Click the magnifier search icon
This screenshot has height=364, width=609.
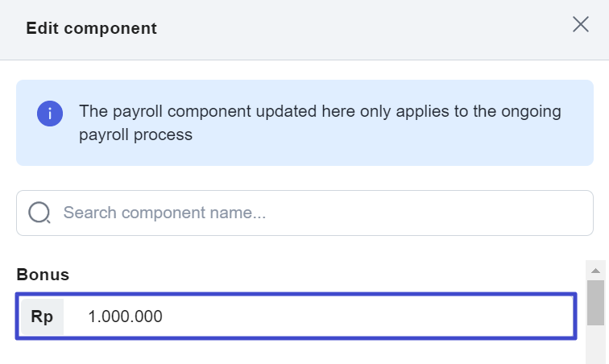tap(39, 213)
